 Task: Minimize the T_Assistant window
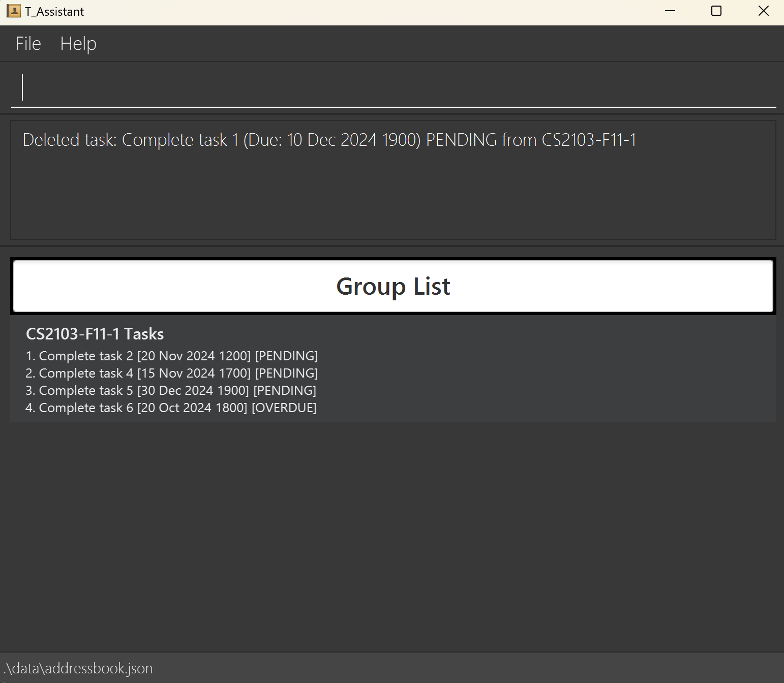click(670, 11)
